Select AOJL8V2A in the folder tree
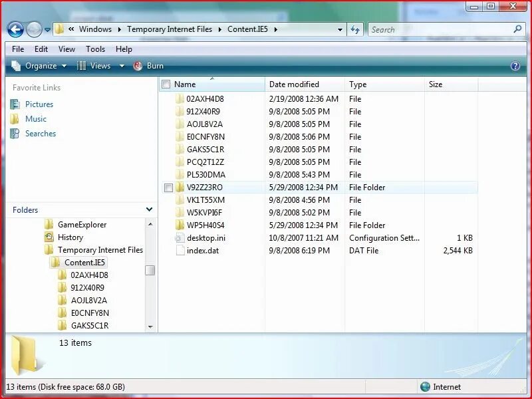The height and width of the screenshot is (399, 532). [89, 301]
